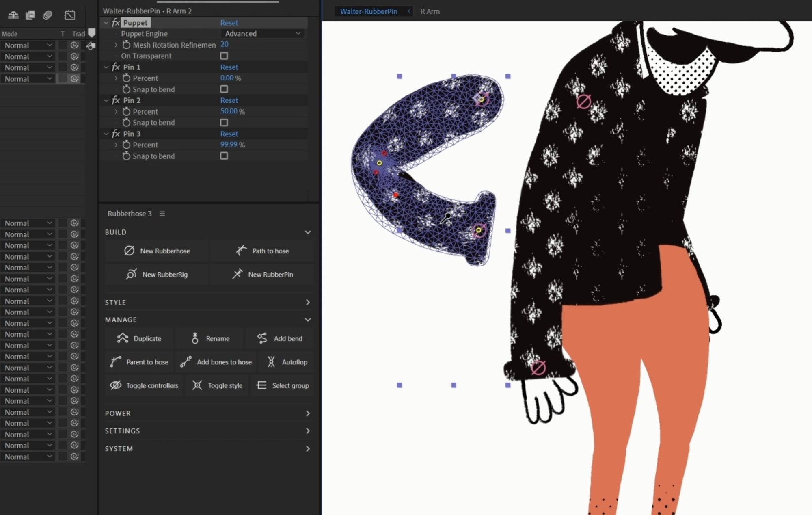The image size is (812, 515).
Task: Expand the STYLE section
Action: click(307, 302)
